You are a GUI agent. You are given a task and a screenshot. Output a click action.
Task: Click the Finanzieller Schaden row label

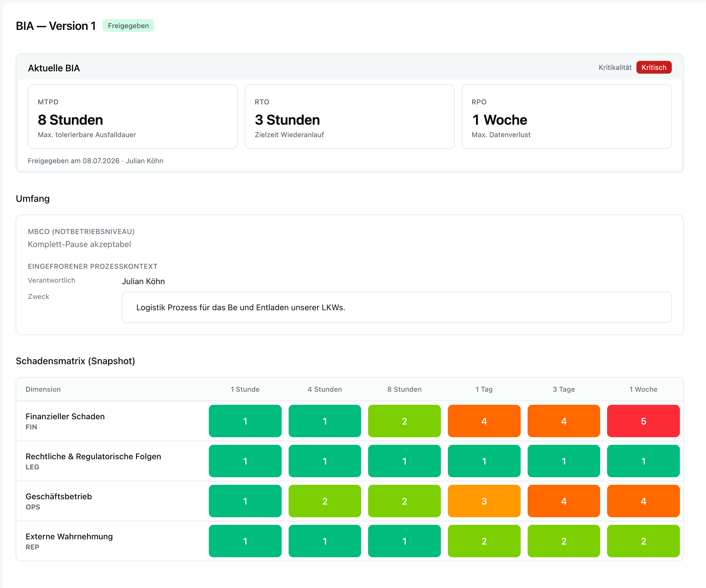(x=65, y=416)
